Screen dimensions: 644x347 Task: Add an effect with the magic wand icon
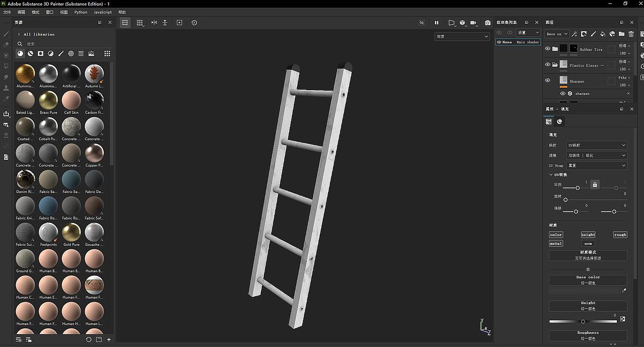[x=575, y=34]
